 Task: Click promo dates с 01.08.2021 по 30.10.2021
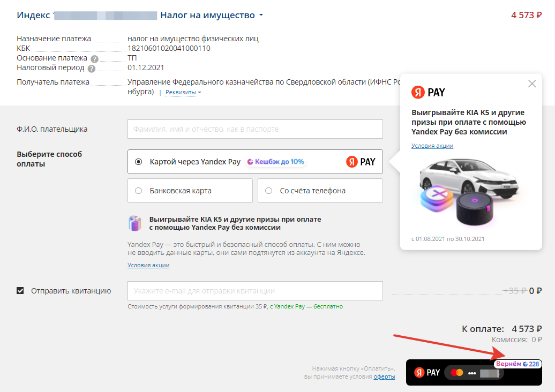448,239
